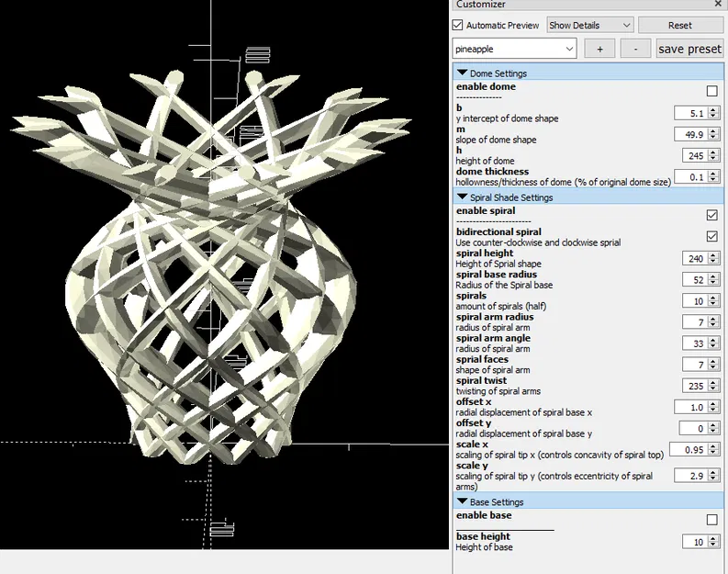728x574 pixels.
Task: Click the stepper arrows of spiral arm radius
Action: [713, 322]
